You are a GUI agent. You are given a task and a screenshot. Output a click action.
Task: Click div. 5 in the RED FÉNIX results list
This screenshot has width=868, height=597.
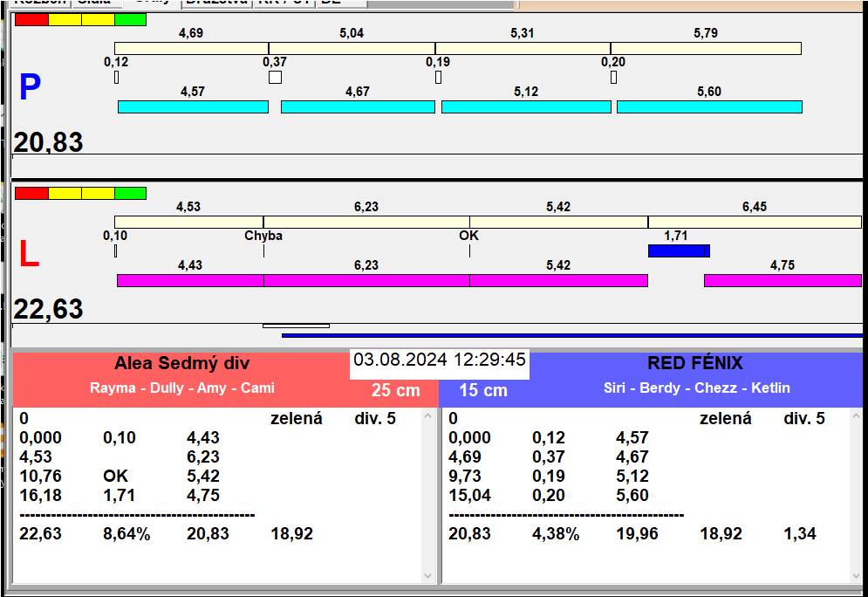804,419
